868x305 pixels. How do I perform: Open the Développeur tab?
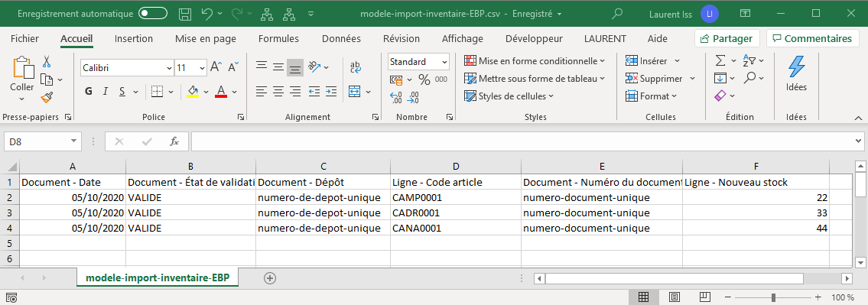(x=535, y=39)
